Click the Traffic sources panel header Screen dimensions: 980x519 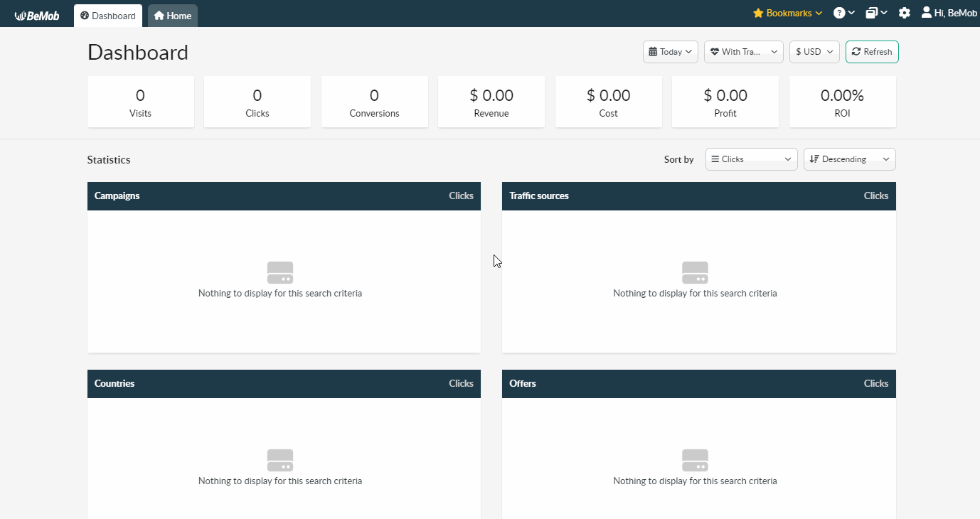click(x=699, y=196)
